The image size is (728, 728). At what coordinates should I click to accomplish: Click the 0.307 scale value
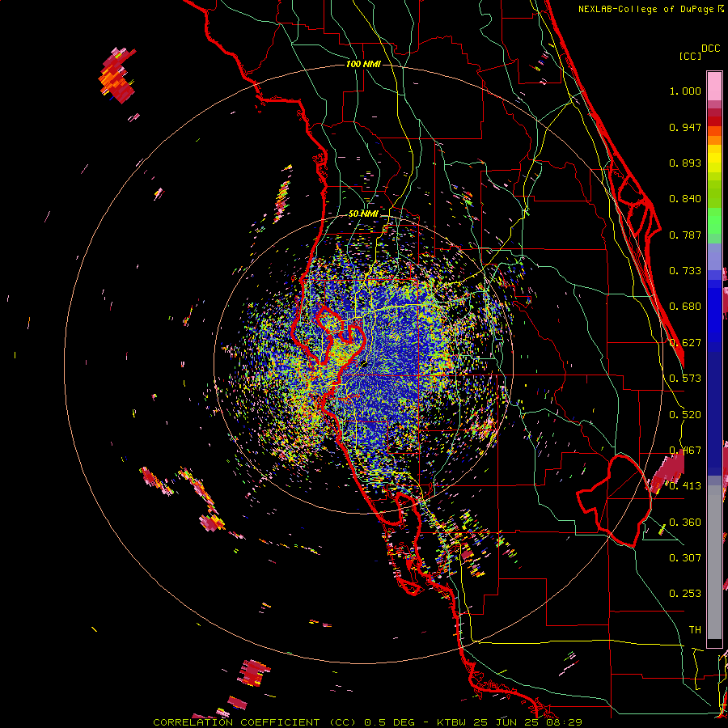685,557
